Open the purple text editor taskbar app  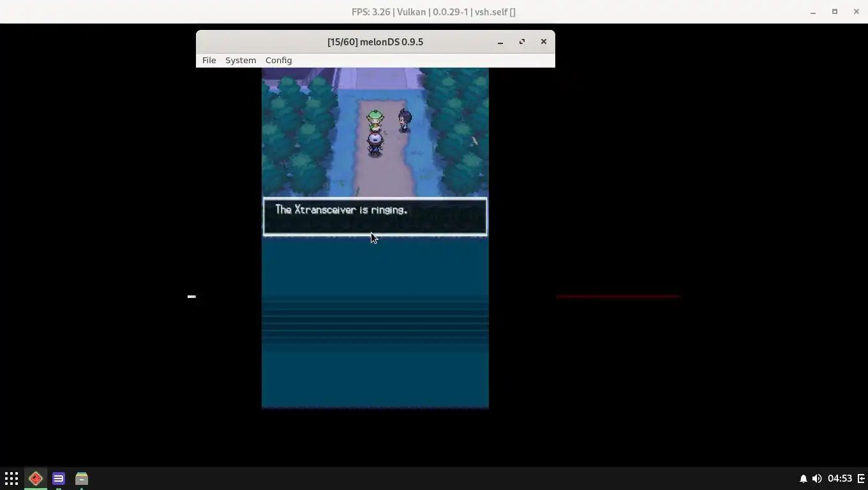coord(59,479)
